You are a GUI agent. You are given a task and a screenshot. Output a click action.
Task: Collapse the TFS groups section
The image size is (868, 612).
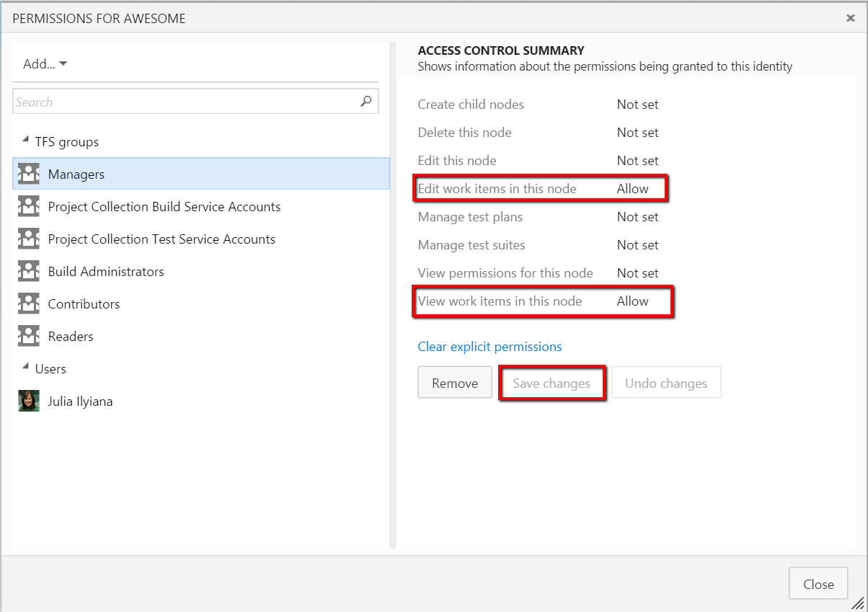pos(26,141)
